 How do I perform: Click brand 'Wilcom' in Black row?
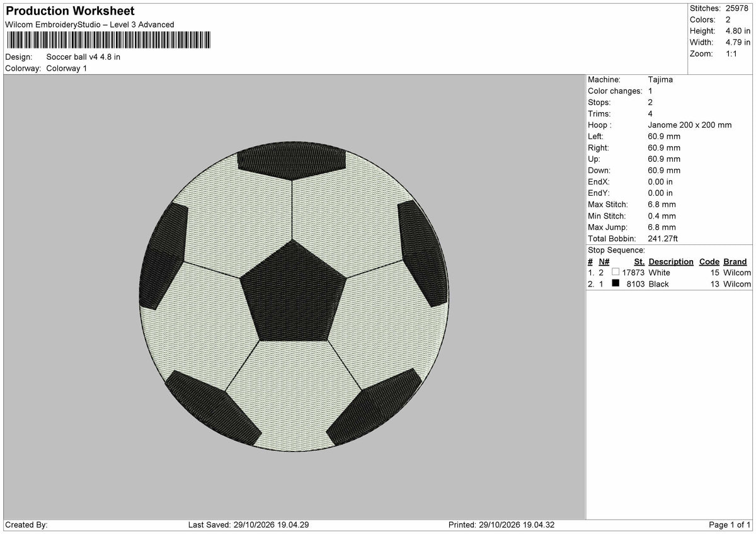(x=737, y=284)
